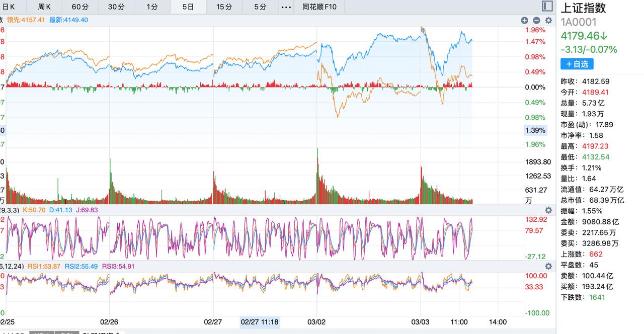Open more time periods via three-dots button
This screenshot has width=644, height=334.
(x=286, y=7)
